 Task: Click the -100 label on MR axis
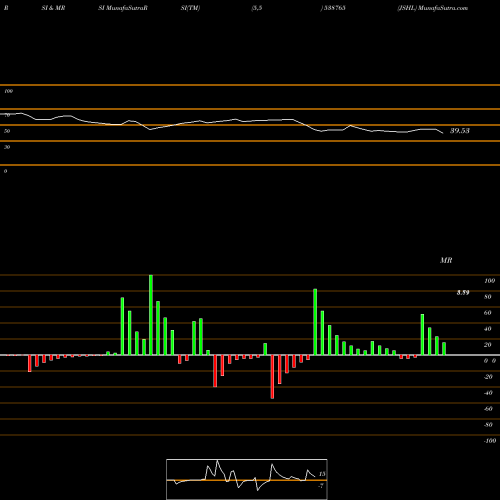[490, 441]
